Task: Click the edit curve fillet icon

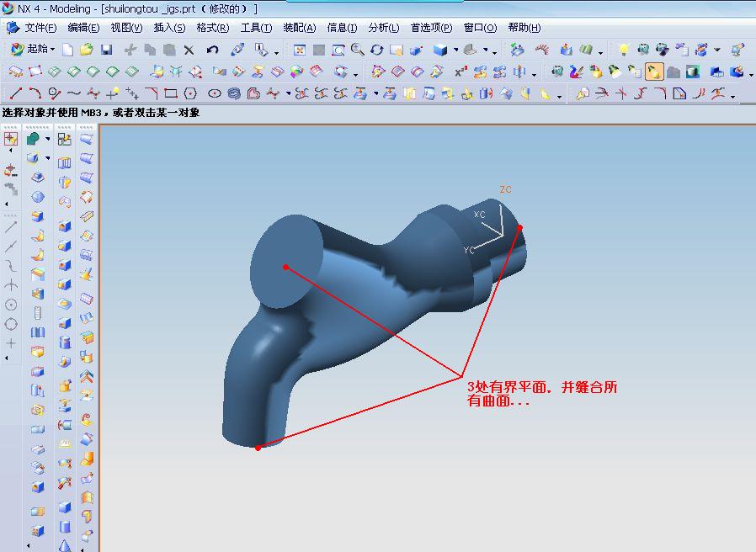Action: [x=660, y=93]
